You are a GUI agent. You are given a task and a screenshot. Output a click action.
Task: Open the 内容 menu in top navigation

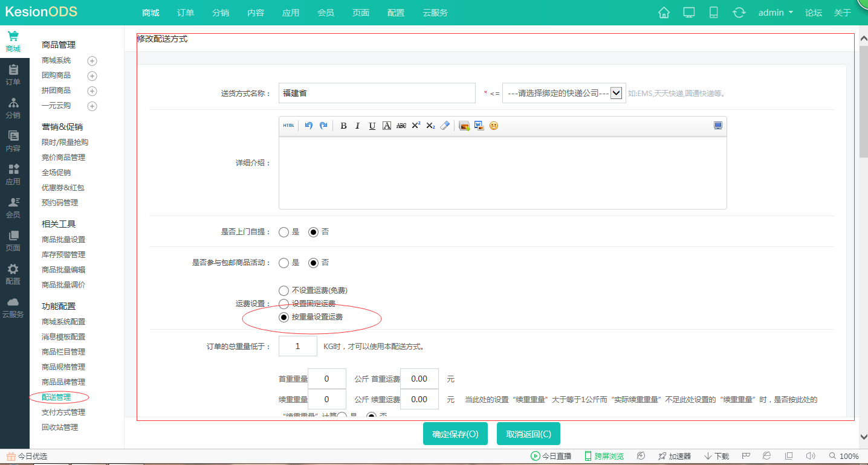tap(256, 13)
